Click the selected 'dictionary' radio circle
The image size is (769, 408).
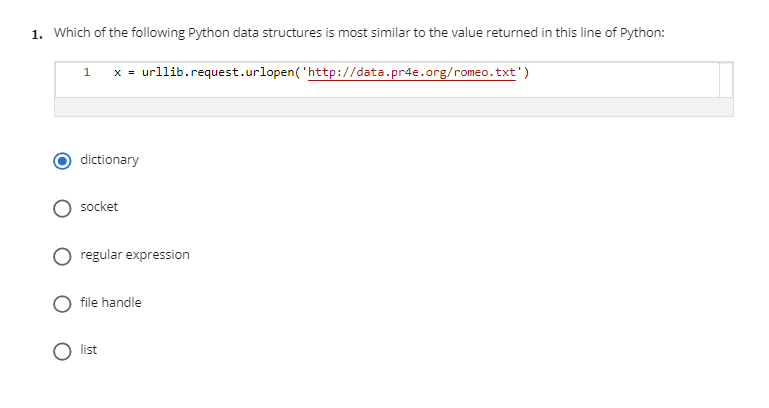click(x=63, y=160)
